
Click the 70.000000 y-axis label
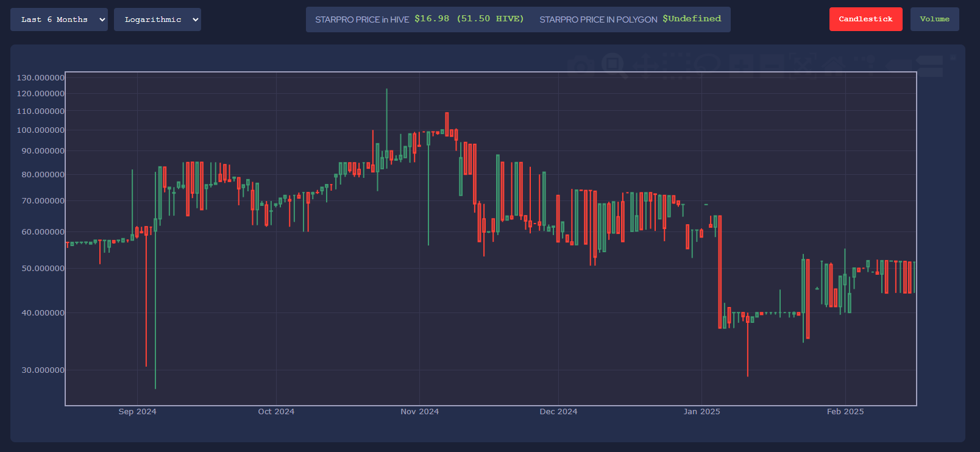43,201
